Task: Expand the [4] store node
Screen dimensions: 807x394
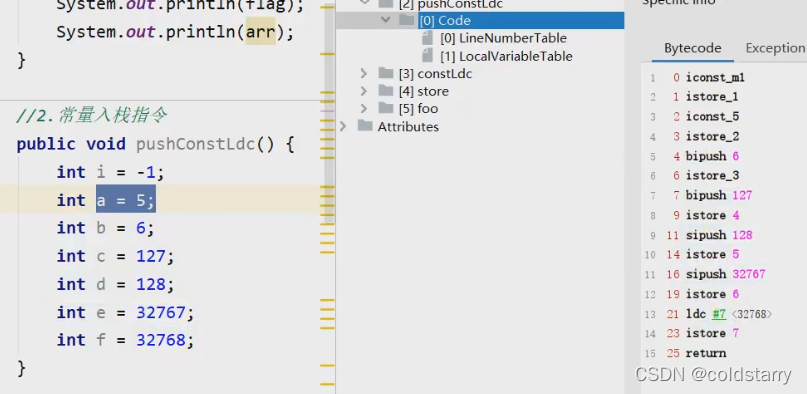Action: coord(364,91)
